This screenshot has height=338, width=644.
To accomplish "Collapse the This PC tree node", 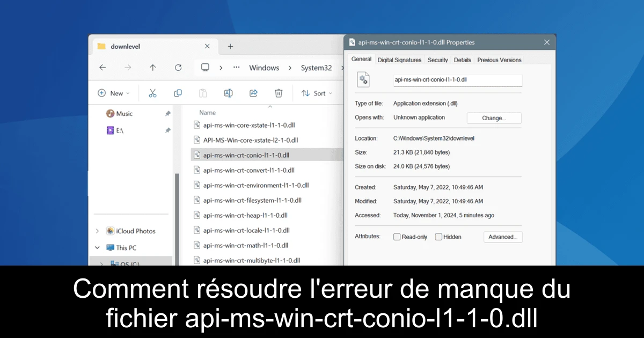I will [97, 247].
